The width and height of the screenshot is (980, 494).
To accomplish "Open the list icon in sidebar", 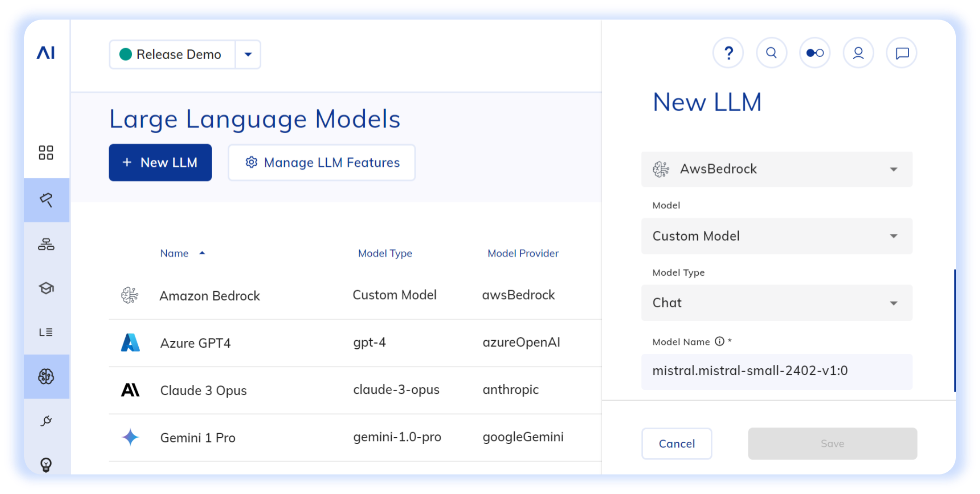I will (x=46, y=332).
